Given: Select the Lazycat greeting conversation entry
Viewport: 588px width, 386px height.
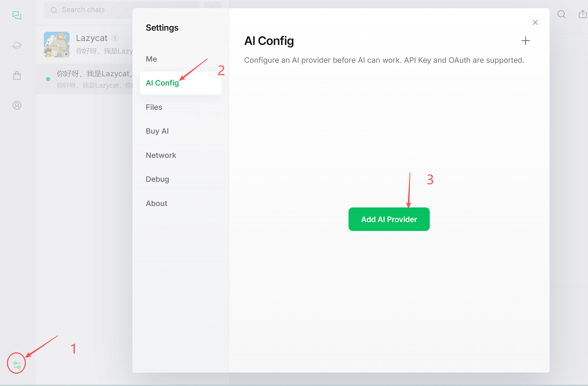Looking at the screenshot, I should point(84,79).
